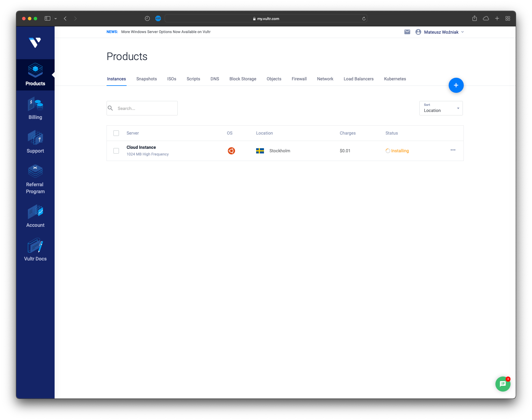The width and height of the screenshot is (532, 420).
Task: Open the Account sidebar section
Action: pyautogui.click(x=35, y=216)
